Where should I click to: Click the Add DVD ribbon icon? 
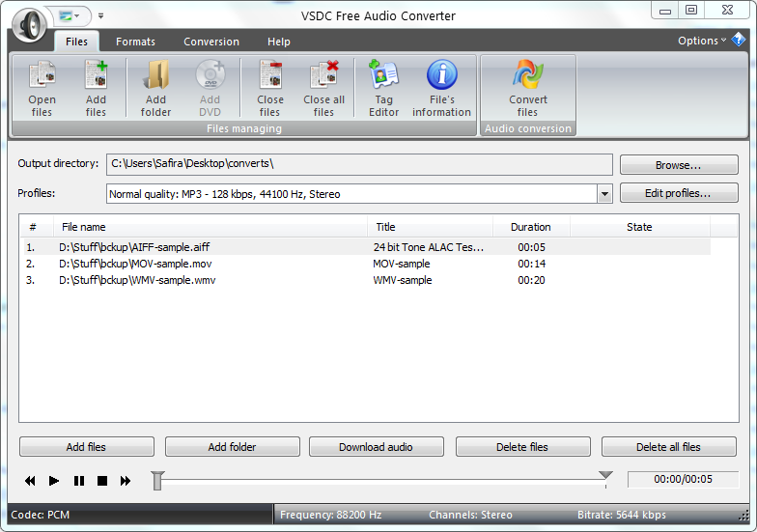(x=210, y=89)
